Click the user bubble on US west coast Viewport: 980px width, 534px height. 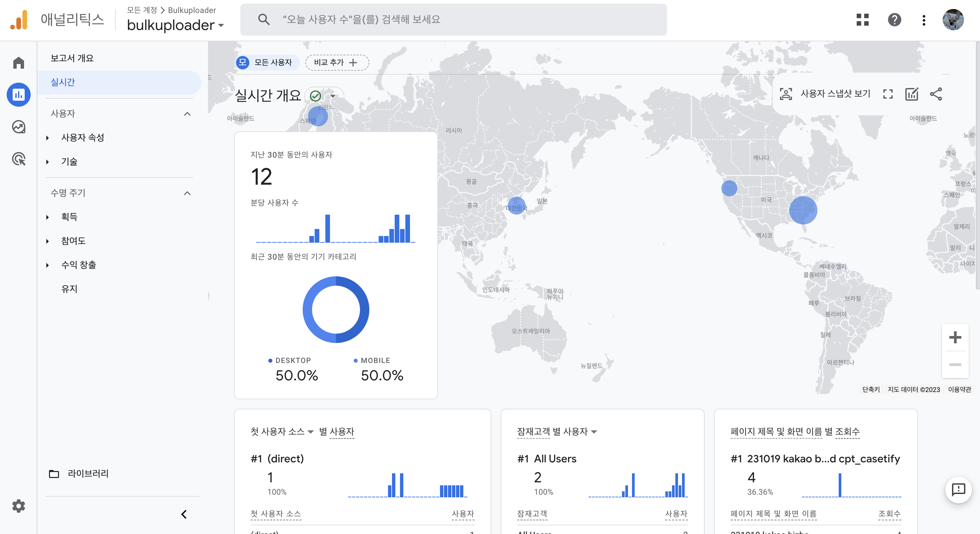point(729,188)
